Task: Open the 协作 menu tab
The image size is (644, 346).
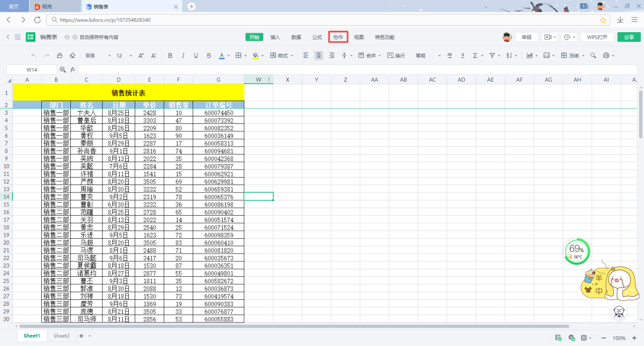Action: [338, 37]
